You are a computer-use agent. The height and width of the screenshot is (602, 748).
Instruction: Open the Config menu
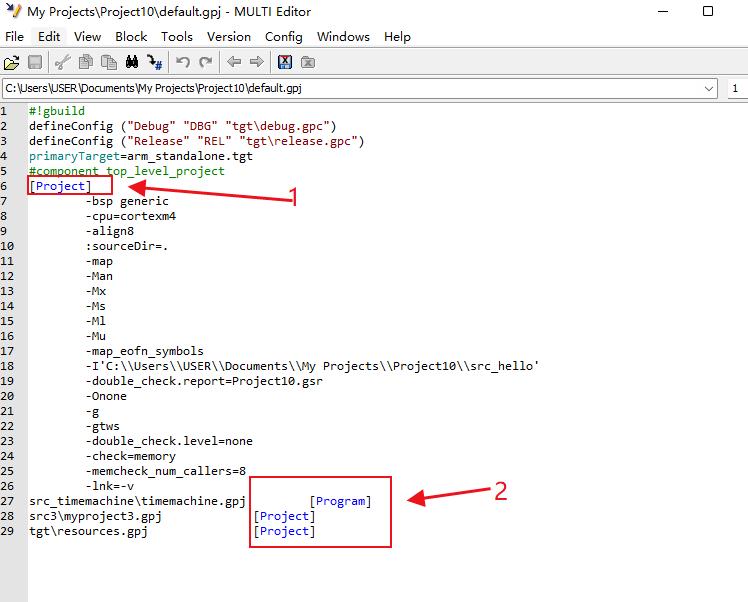(x=284, y=37)
